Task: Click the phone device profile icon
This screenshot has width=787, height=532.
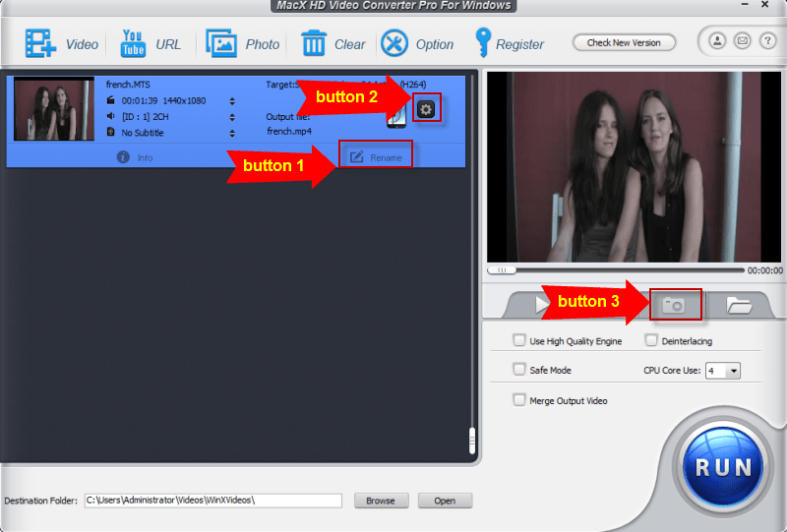Action: 396,118
